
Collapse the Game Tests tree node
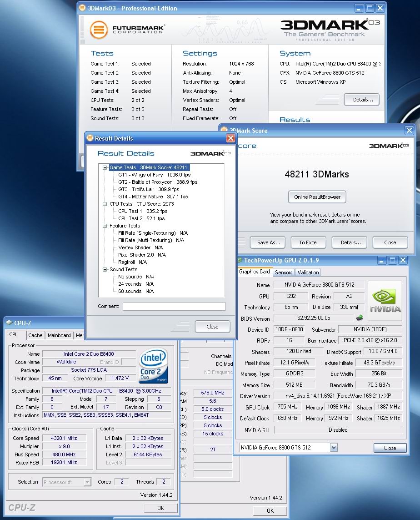(x=105, y=167)
